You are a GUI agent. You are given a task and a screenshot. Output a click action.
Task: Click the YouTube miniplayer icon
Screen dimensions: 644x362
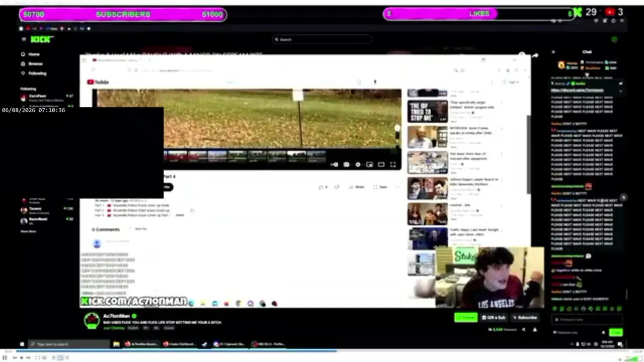coord(369,164)
